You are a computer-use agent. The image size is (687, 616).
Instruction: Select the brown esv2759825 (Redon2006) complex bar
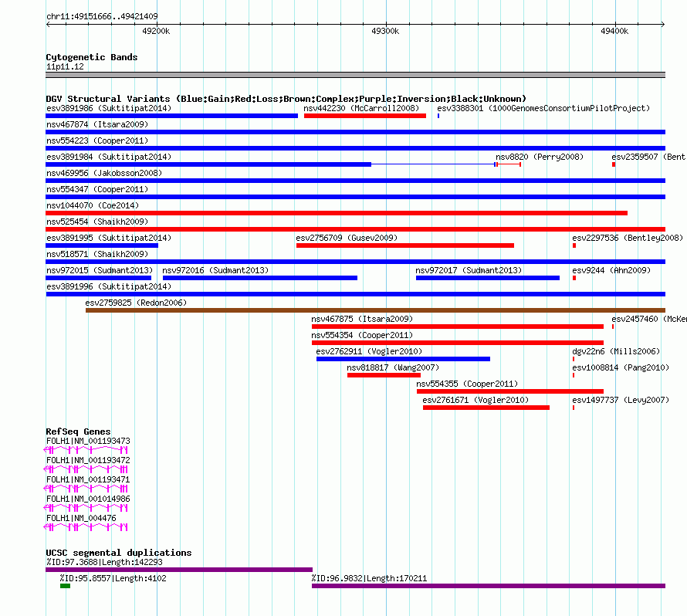(x=375, y=310)
